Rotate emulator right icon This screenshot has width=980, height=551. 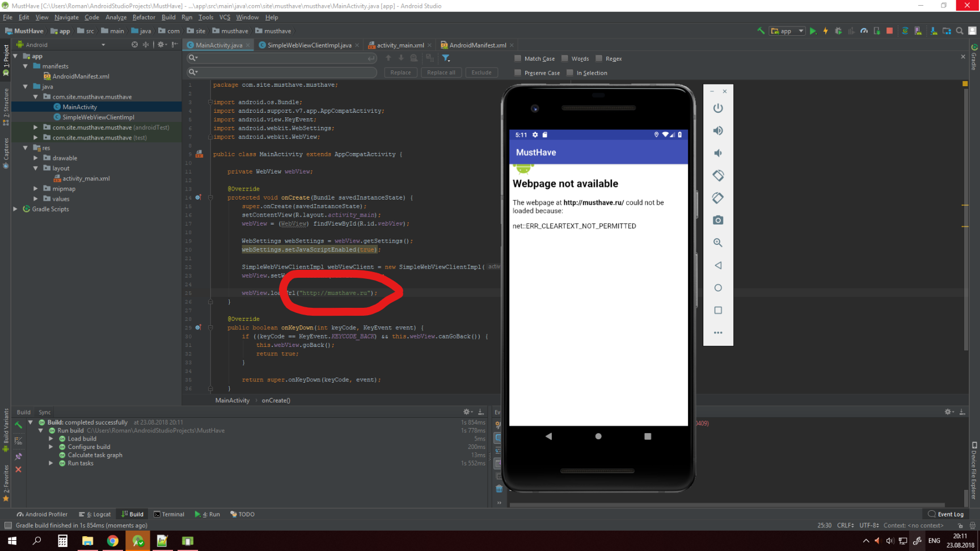(718, 198)
